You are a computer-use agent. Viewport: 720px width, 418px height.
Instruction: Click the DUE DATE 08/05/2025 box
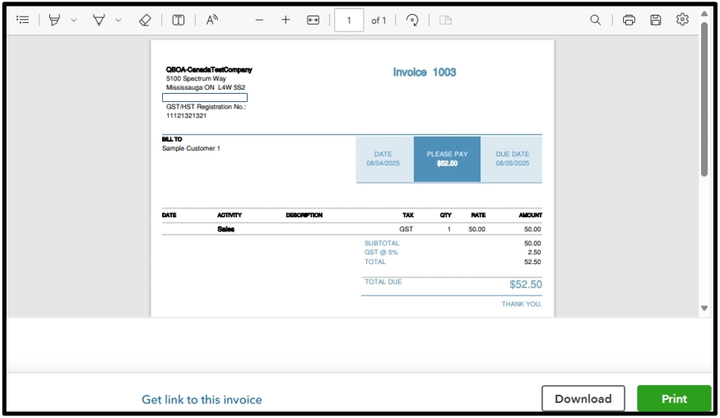pyautogui.click(x=512, y=159)
